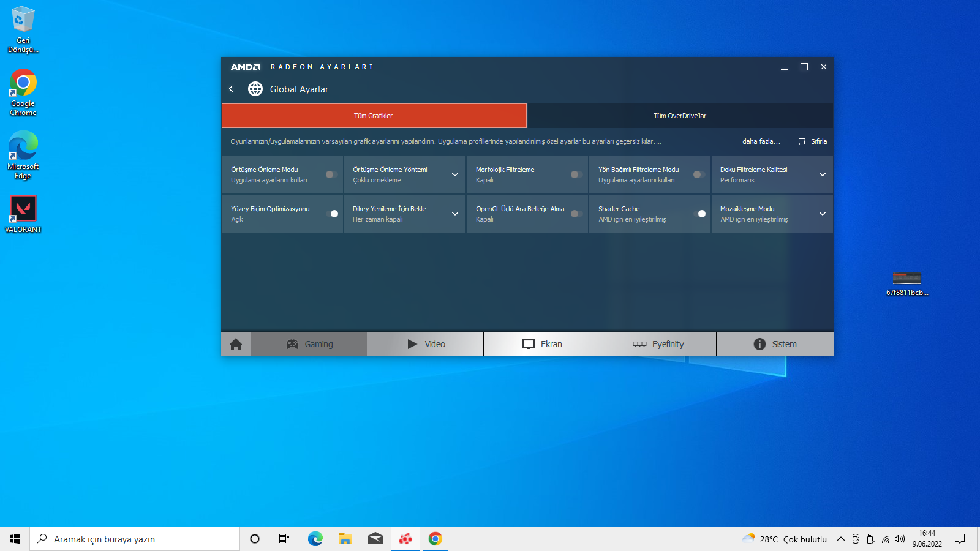
Task: Click the daha fazla... link
Action: tap(761, 141)
